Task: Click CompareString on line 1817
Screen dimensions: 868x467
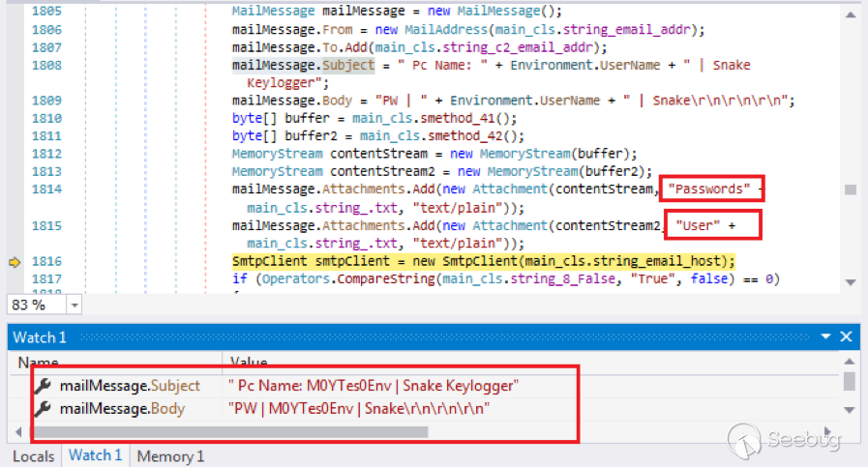Action: tap(386, 278)
